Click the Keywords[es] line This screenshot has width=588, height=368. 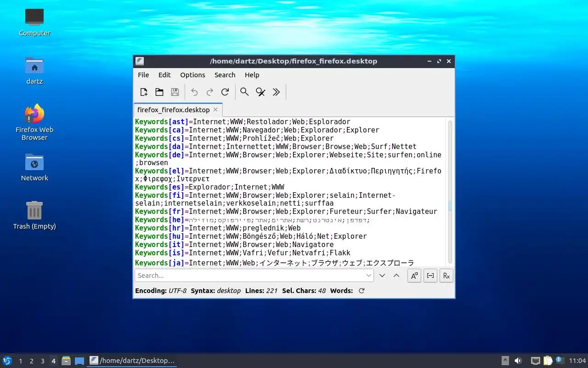click(x=209, y=187)
